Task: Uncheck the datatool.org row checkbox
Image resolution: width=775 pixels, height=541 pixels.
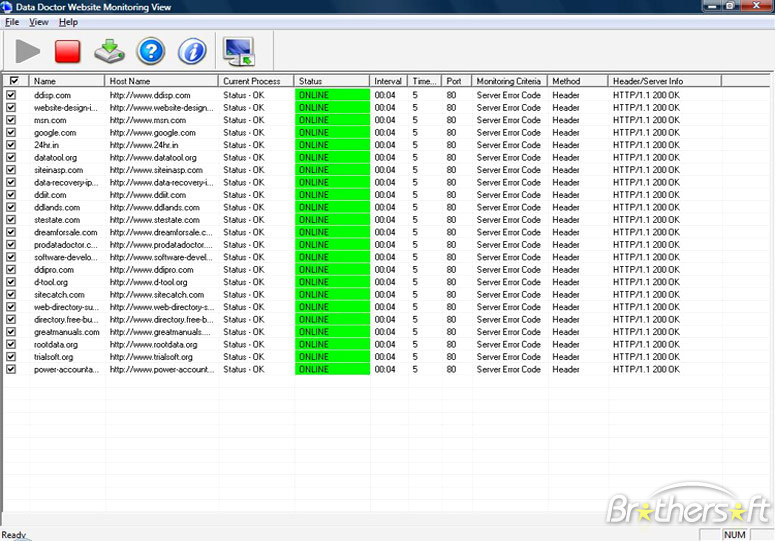Action: [11, 157]
